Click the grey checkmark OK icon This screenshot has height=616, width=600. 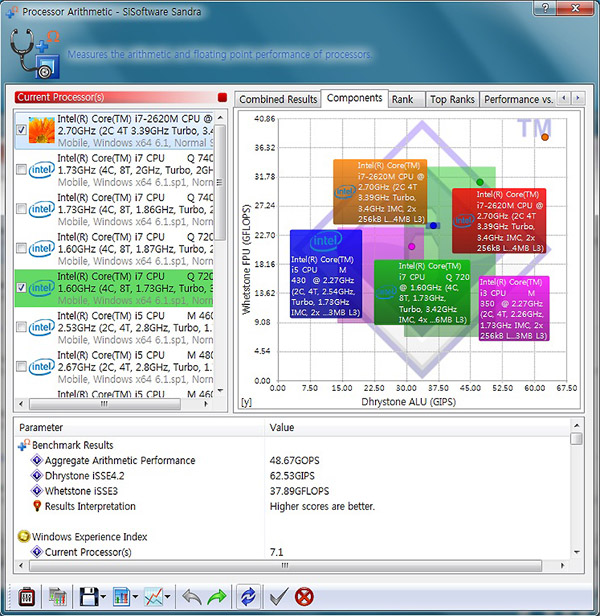(x=279, y=597)
